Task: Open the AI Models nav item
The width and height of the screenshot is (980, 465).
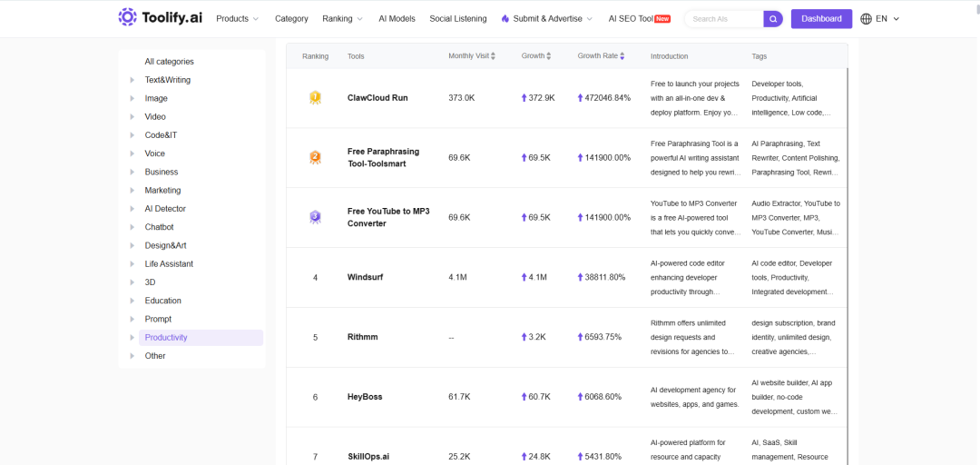Action: [x=397, y=19]
